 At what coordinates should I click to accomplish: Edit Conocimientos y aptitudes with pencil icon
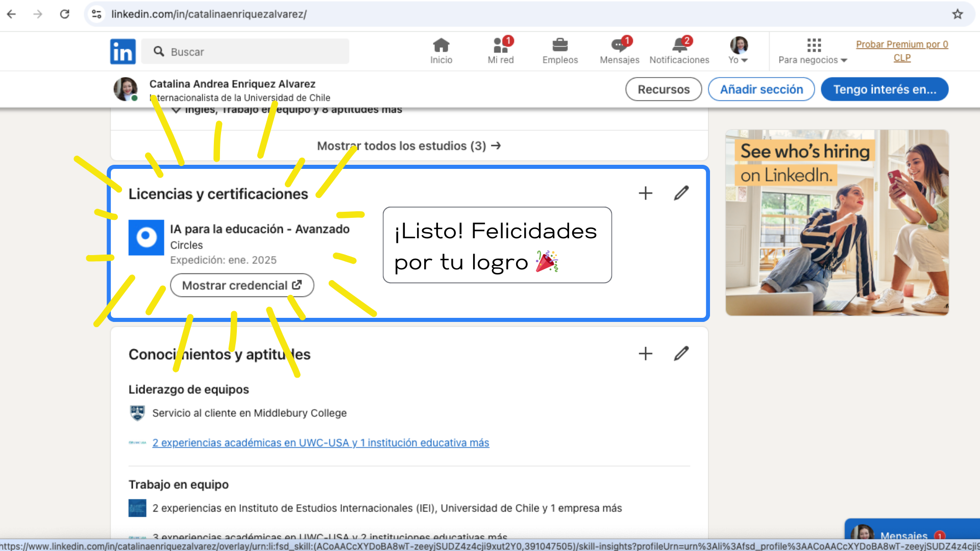(681, 354)
